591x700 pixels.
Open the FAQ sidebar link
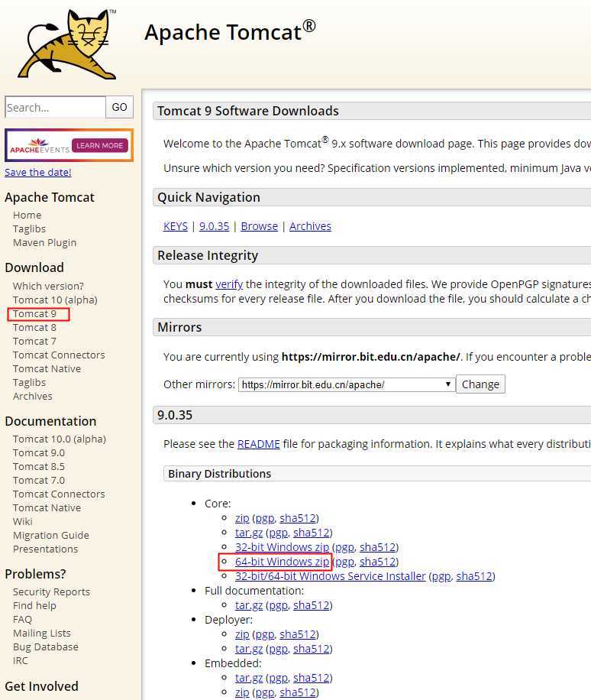coord(22,620)
